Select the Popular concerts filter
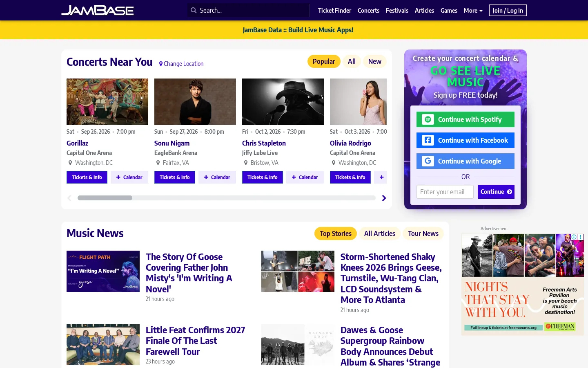This screenshot has height=368, width=588. pyautogui.click(x=324, y=61)
